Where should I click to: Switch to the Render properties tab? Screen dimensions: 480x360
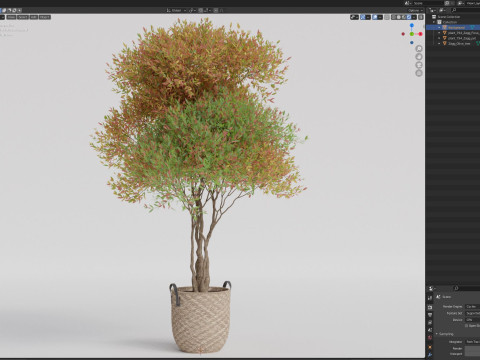[430, 307]
